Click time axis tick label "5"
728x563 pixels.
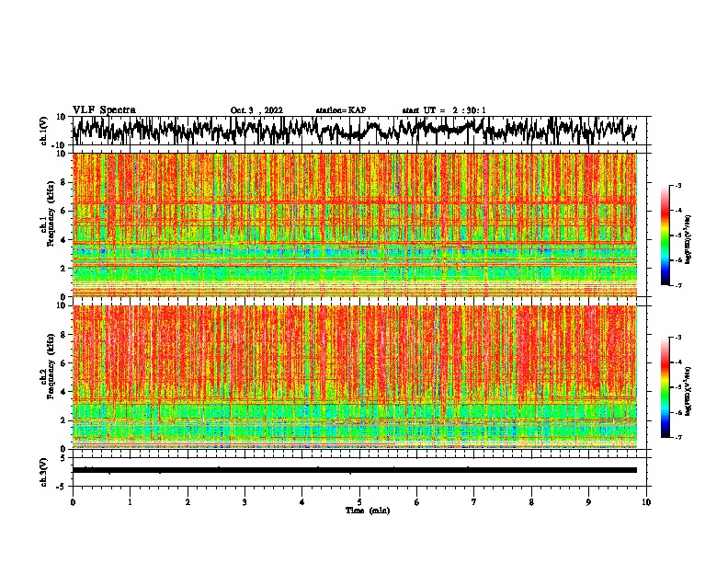(359, 502)
